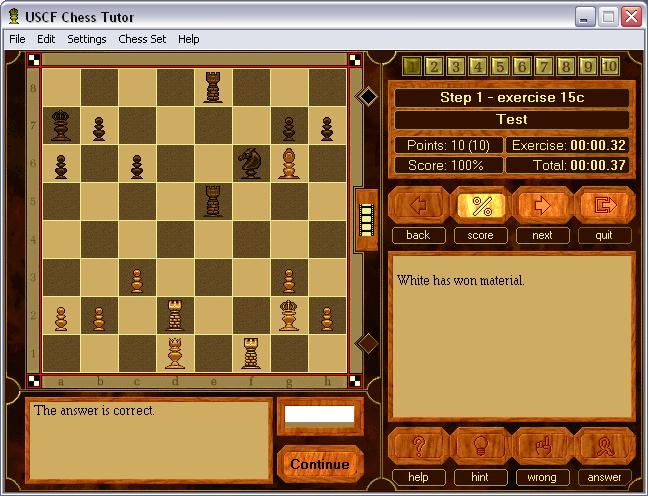Open the File menu
The width and height of the screenshot is (648, 496).
click(17, 39)
